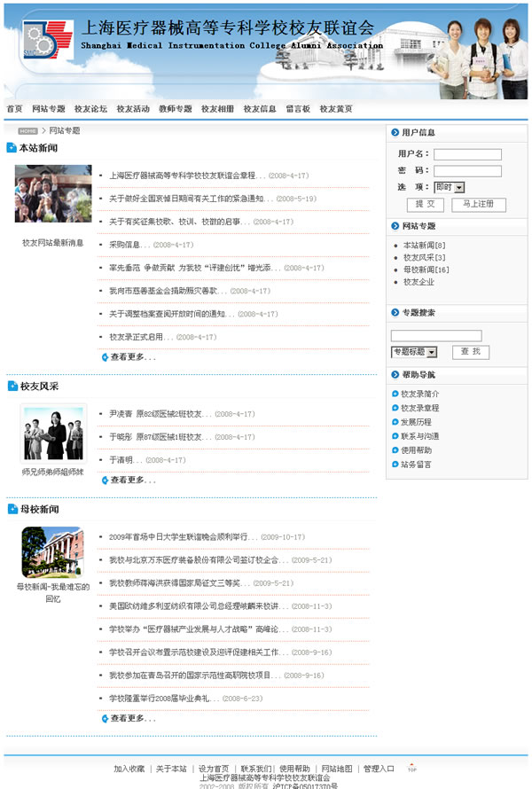This screenshot has height=789, width=532.
Task: Click the 母校新闻 section icon
Action: tap(12, 509)
